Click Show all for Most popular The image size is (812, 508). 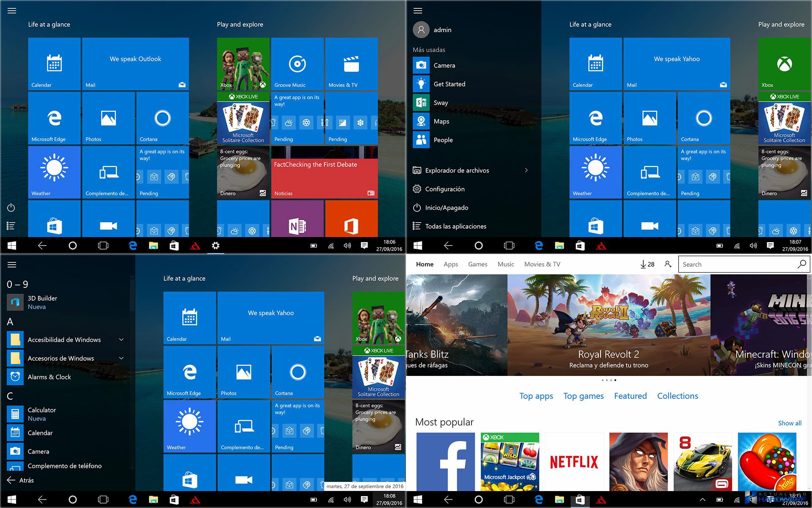pyautogui.click(x=789, y=423)
